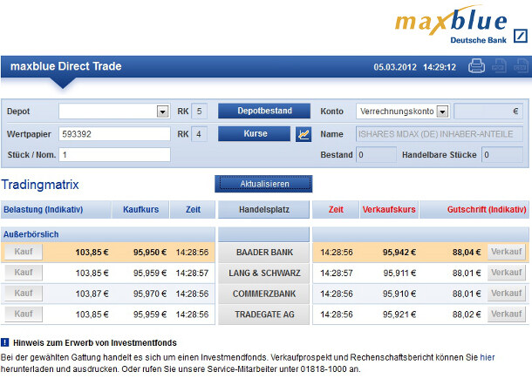Screen dimensions: 532x392
Task: Click the Stück / Nom. quantity field
Action: click(x=113, y=155)
